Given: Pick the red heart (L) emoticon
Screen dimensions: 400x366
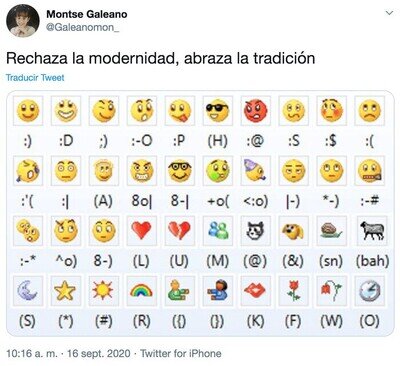Looking at the screenshot, I should tap(141, 231).
